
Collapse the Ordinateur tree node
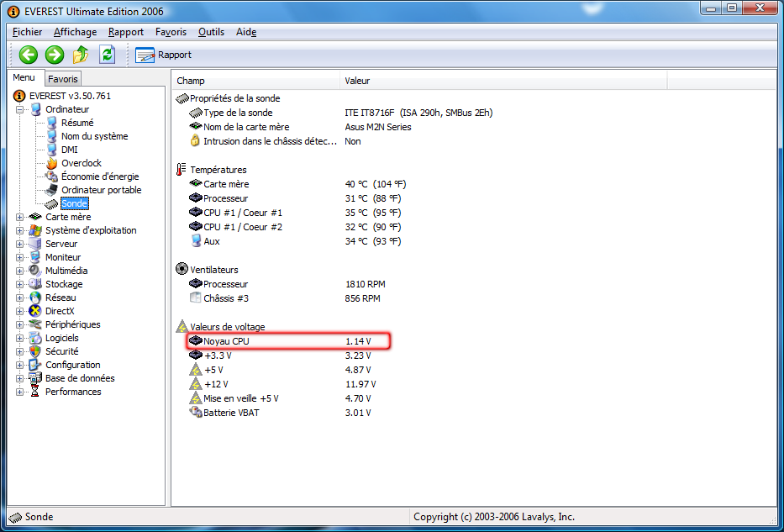click(20, 109)
